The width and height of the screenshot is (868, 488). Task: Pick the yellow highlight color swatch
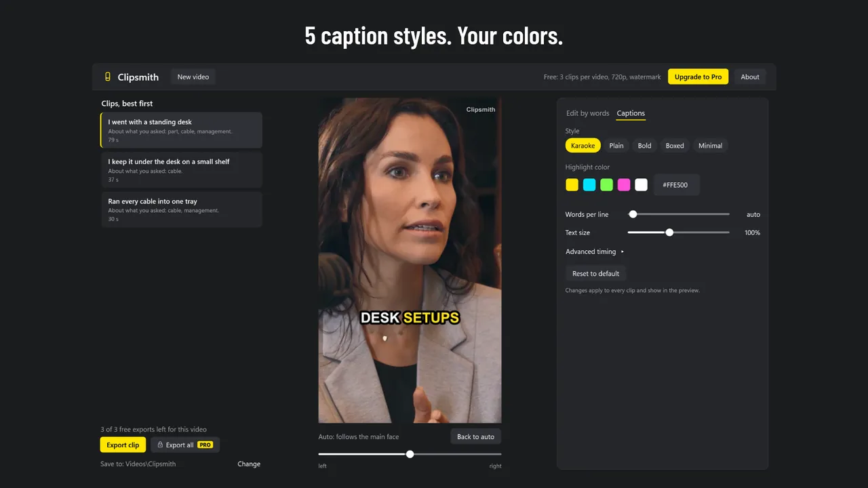tap(572, 185)
